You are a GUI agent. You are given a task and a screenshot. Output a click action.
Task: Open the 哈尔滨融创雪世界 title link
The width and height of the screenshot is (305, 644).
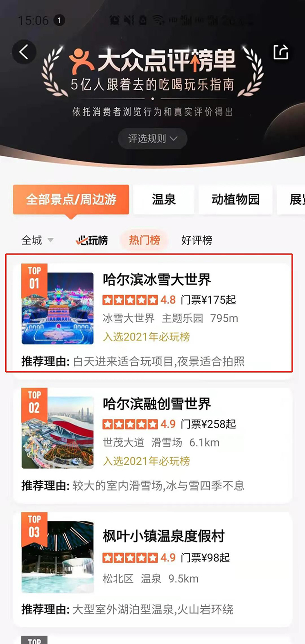click(157, 404)
